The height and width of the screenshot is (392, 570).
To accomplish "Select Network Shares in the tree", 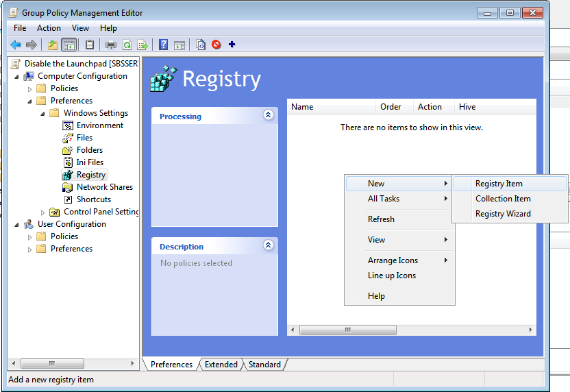I will coord(104,187).
